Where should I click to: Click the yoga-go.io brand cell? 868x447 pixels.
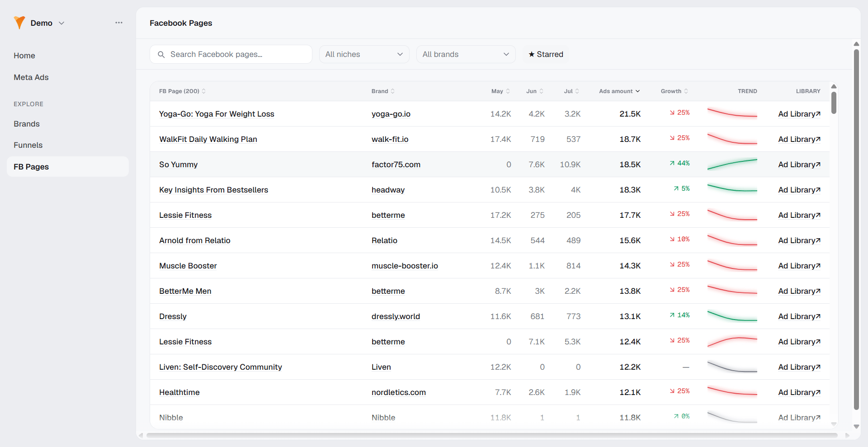click(x=391, y=114)
